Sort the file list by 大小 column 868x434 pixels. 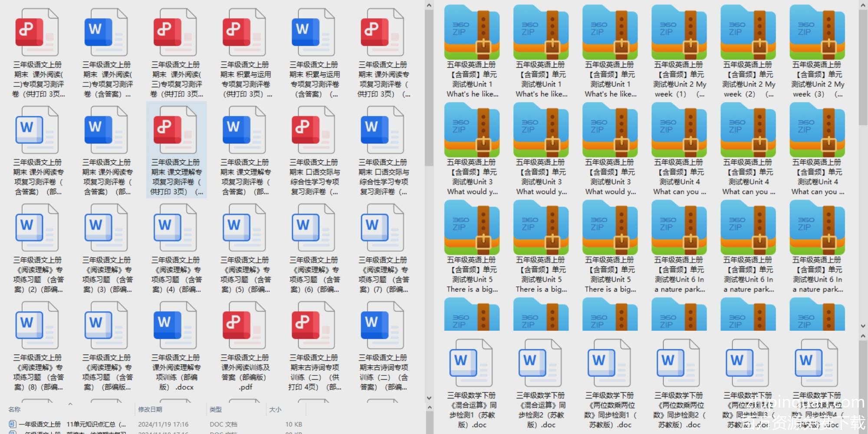pyautogui.click(x=275, y=409)
